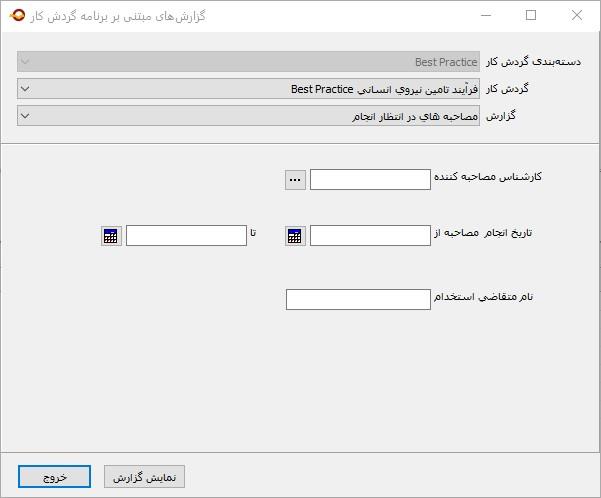Open calendar picker for interview end date
Screen dimensions: 601x498
point(111,236)
